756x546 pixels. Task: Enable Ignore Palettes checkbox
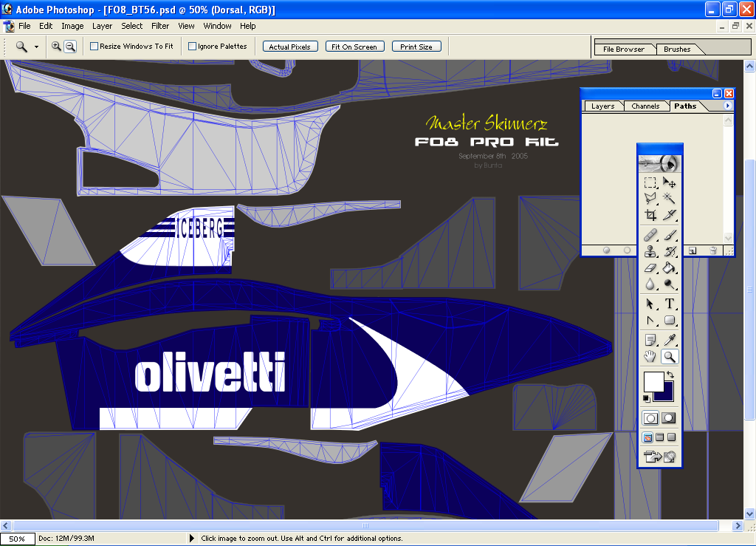click(193, 47)
